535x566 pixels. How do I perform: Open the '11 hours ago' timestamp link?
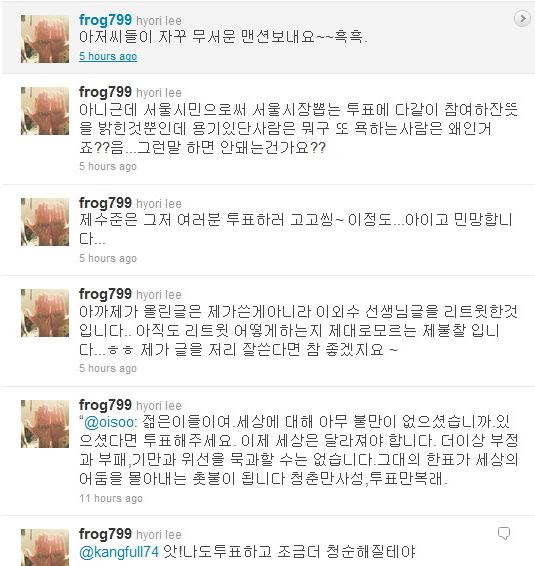(111, 498)
